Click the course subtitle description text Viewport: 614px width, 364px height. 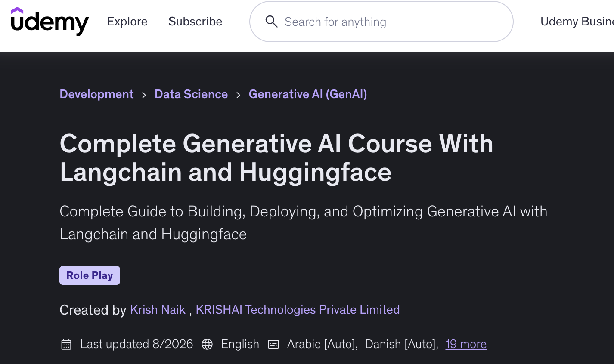pos(304,223)
